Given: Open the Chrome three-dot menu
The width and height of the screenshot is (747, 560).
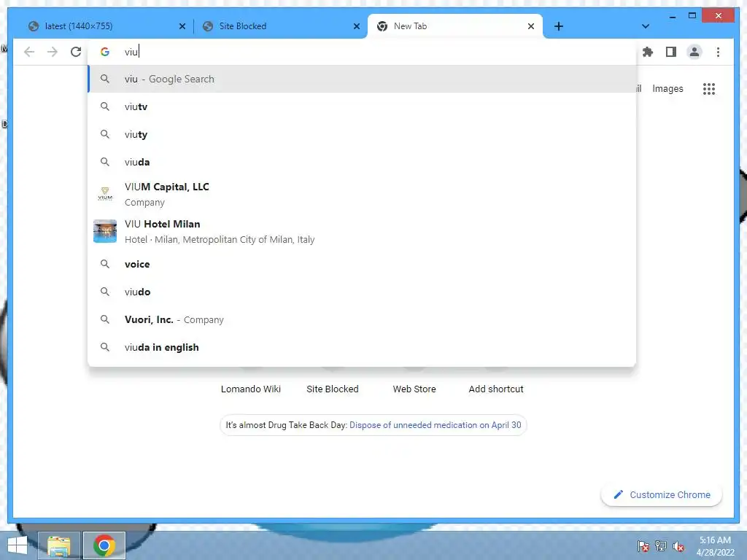Looking at the screenshot, I should [718, 52].
